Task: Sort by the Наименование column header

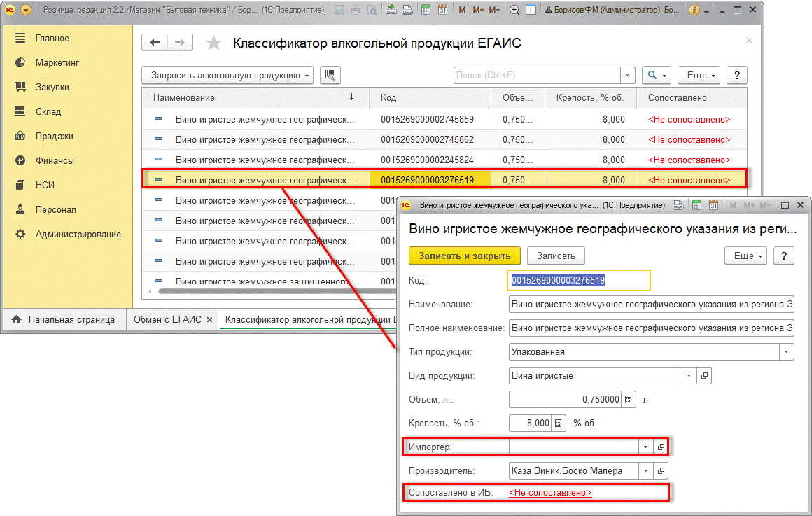Action: (x=255, y=97)
